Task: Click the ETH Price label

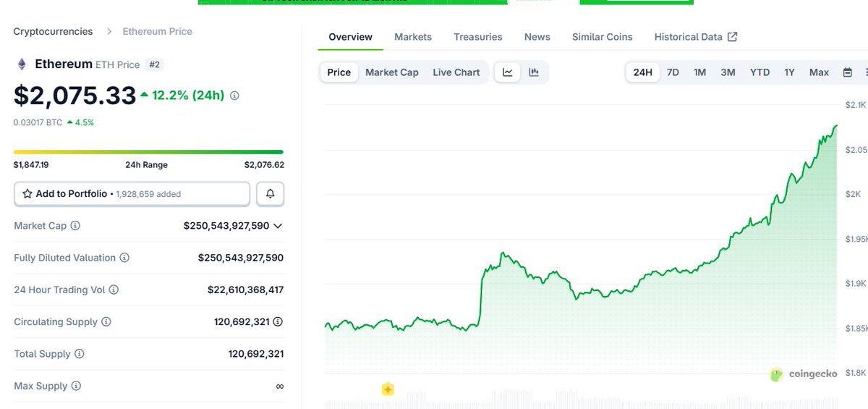Action: 118,64
